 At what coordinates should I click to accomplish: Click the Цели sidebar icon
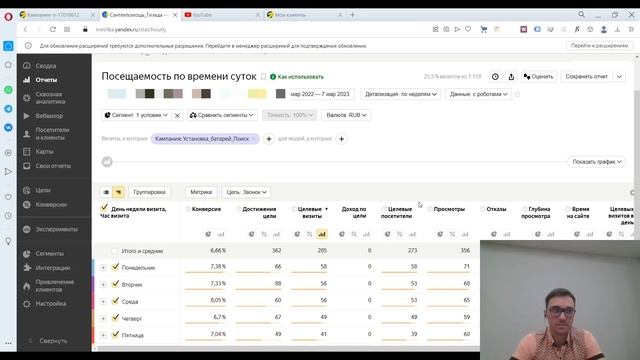[x=27, y=190]
